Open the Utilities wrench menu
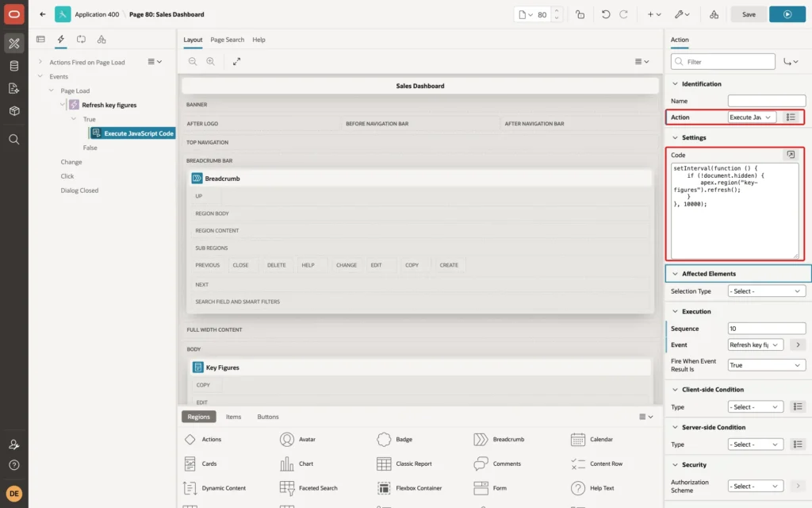812x508 pixels. pyautogui.click(x=682, y=14)
